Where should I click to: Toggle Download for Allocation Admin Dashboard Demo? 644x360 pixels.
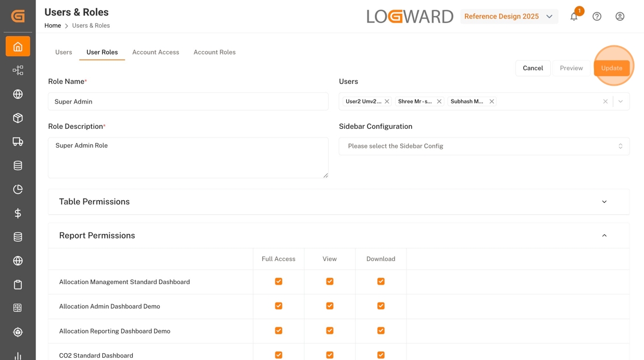(381, 306)
